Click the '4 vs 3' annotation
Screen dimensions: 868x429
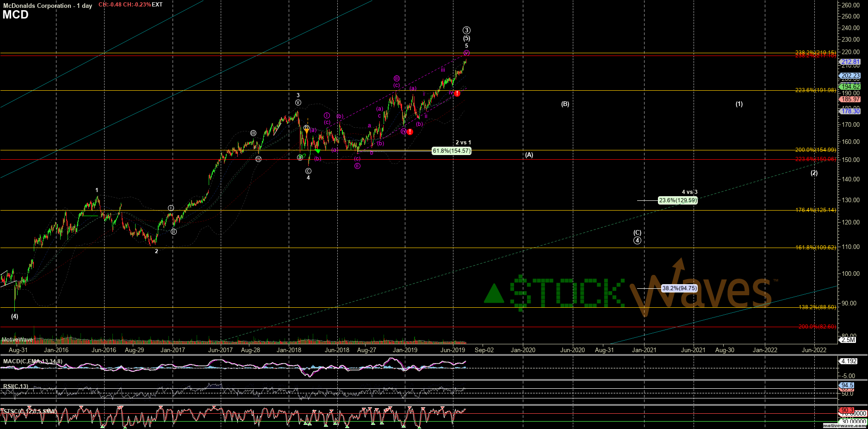(689, 192)
